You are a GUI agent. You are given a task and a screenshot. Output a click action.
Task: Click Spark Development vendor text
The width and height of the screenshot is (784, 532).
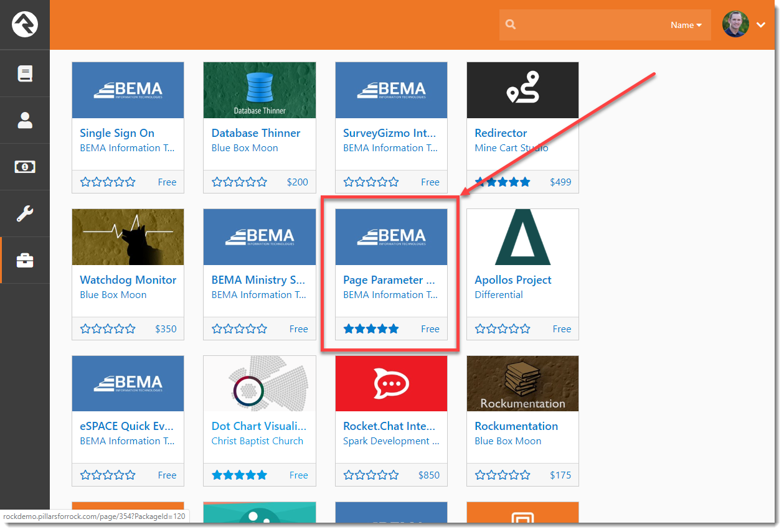coord(391,441)
